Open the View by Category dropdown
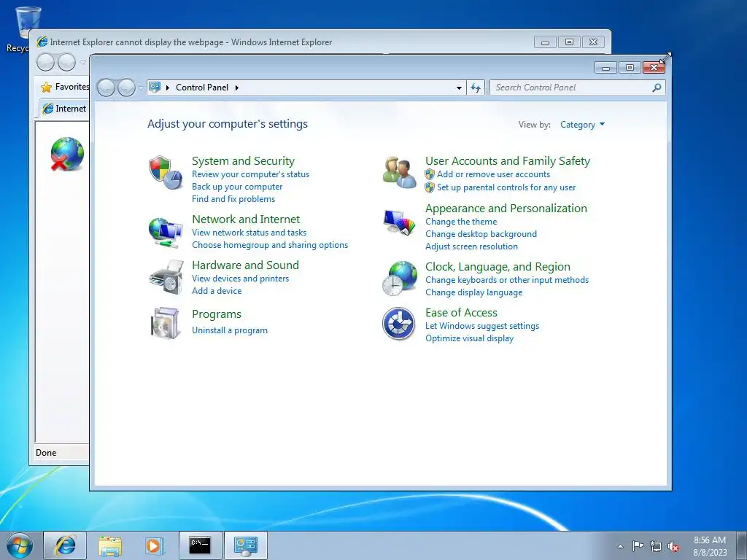Screen dimensions: 747x560 pyautogui.click(x=582, y=125)
